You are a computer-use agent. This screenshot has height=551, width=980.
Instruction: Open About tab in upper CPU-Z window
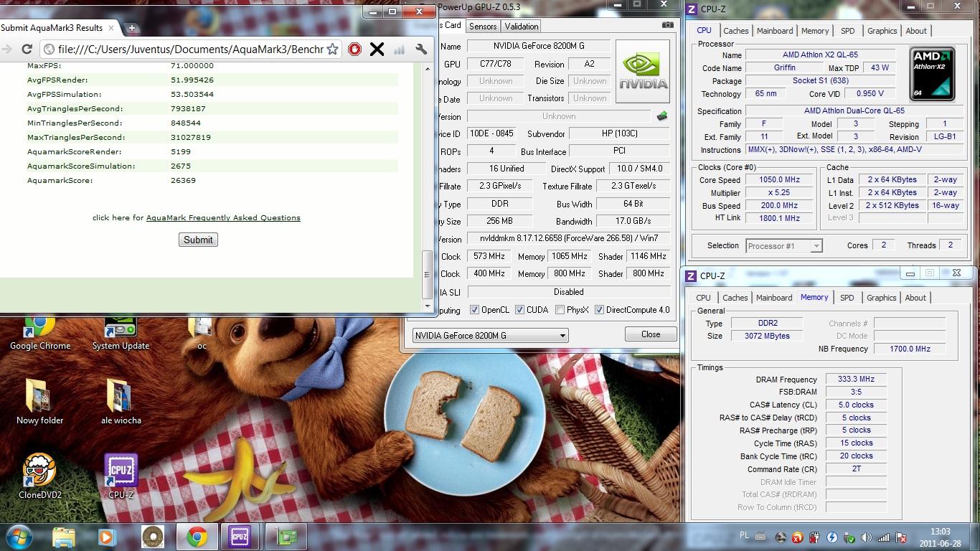coord(916,31)
